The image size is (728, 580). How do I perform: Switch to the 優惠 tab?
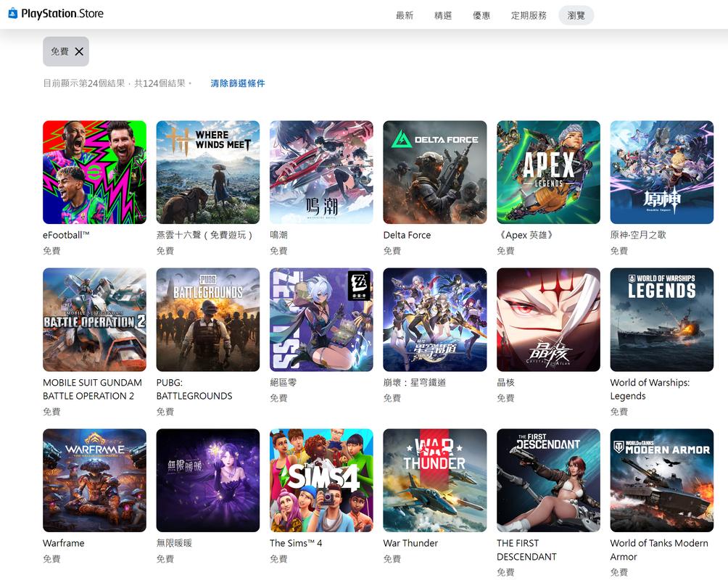click(481, 15)
